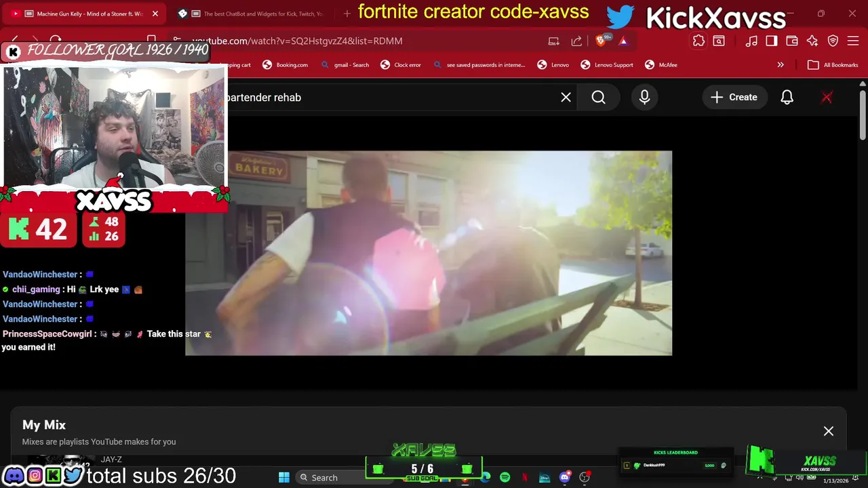Open Brave Leo AI sparkle icon

click(812, 41)
